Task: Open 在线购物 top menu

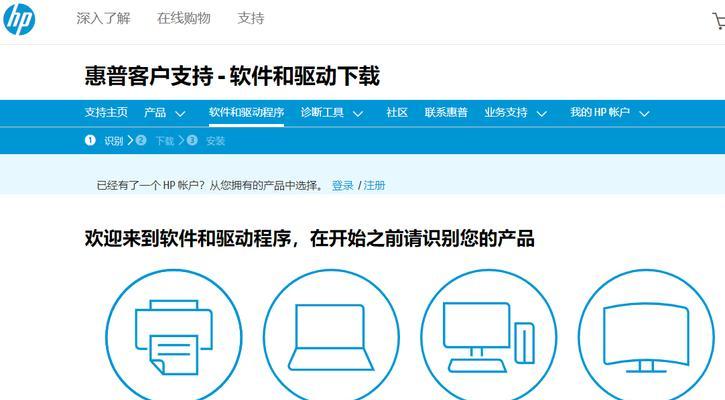Action: click(184, 18)
